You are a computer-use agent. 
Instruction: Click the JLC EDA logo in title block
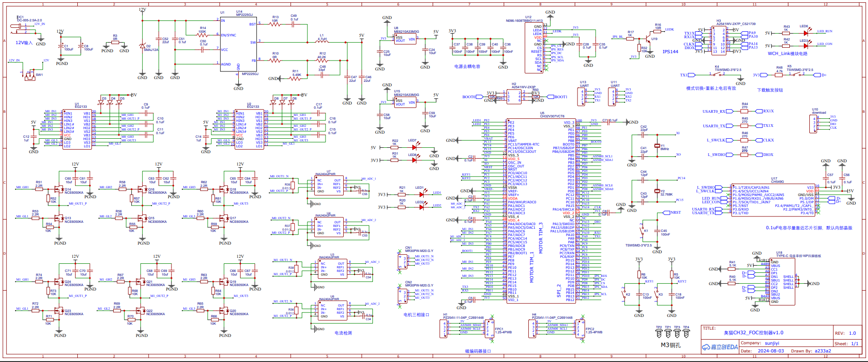720,347
